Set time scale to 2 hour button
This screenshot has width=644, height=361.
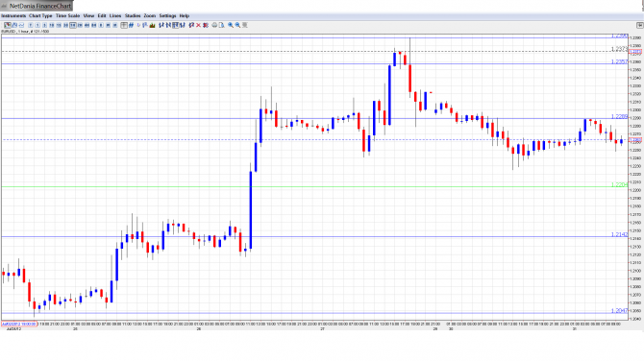80,25
